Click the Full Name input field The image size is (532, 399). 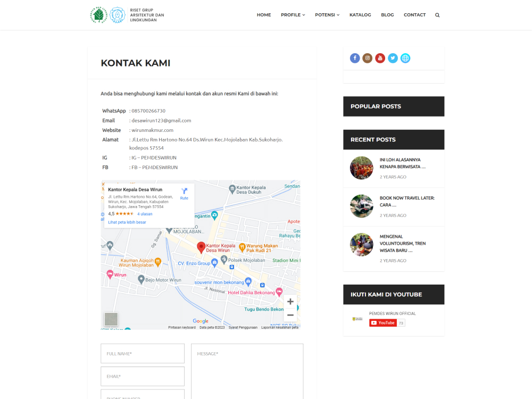point(143,354)
